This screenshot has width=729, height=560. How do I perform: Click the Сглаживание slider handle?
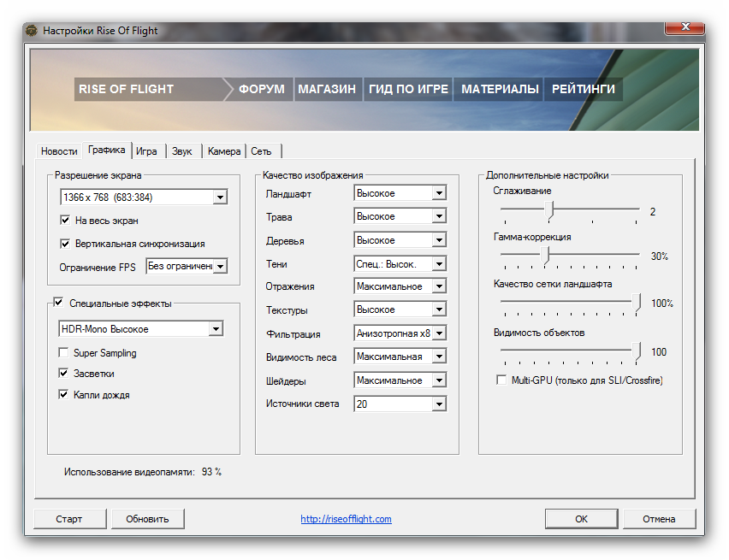549,210
